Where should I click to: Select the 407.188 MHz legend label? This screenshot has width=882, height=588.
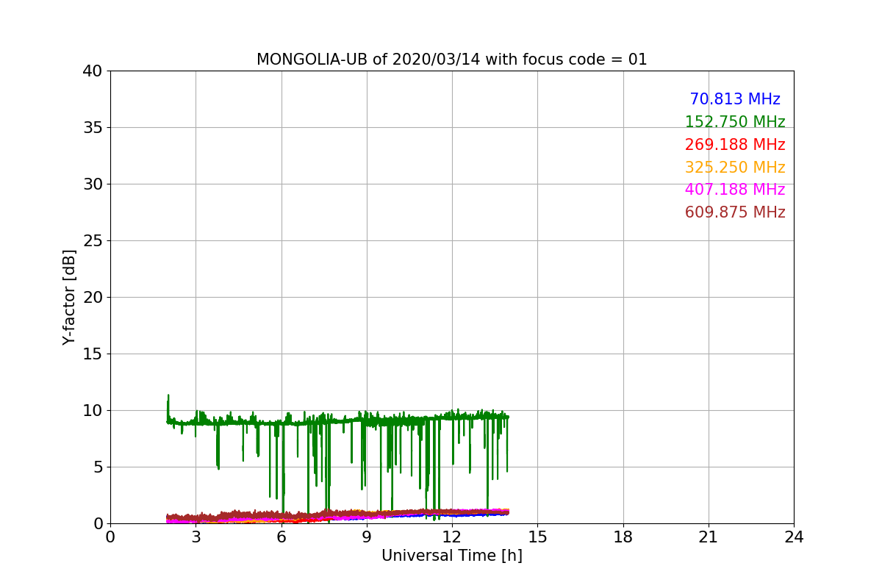coord(735,190)
